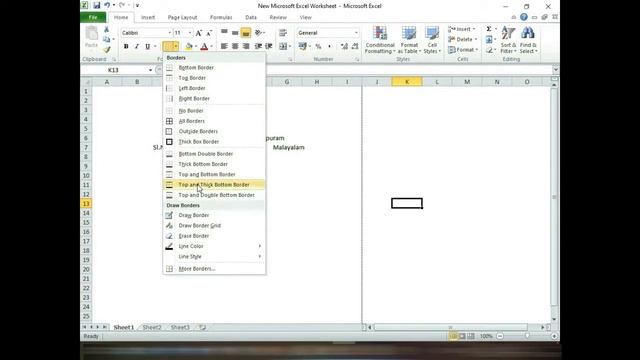
Task: Click the Font Color letter A icon
Action: [204, 47]
